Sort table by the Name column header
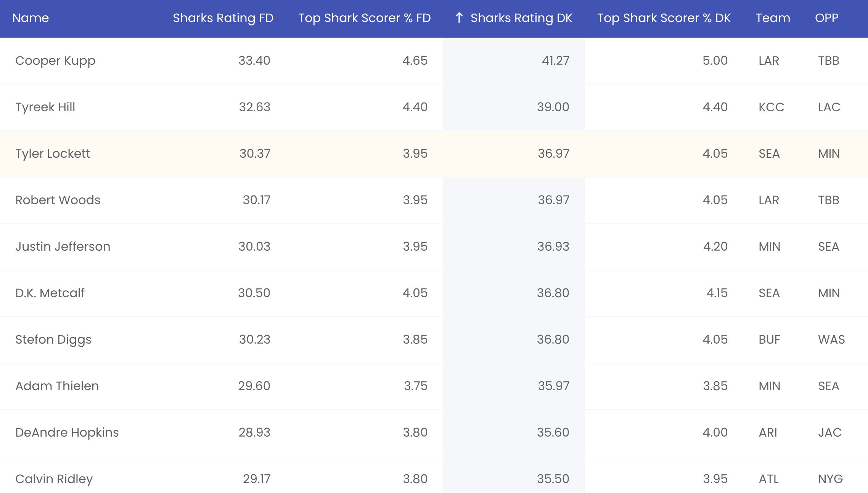This screenshot has height=493, width=868. (x=31, y=18)
